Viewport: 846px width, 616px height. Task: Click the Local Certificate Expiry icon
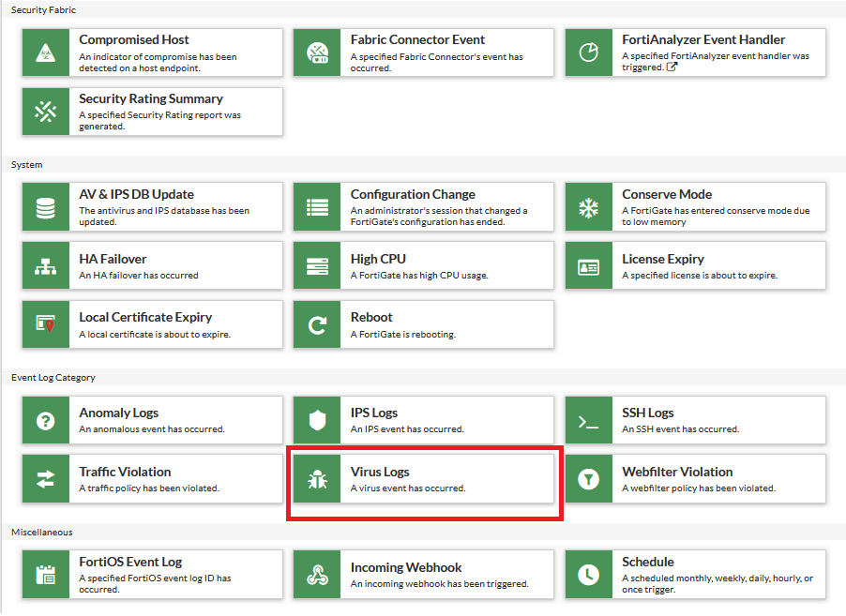pyautogui.click(x=46, y=324)
